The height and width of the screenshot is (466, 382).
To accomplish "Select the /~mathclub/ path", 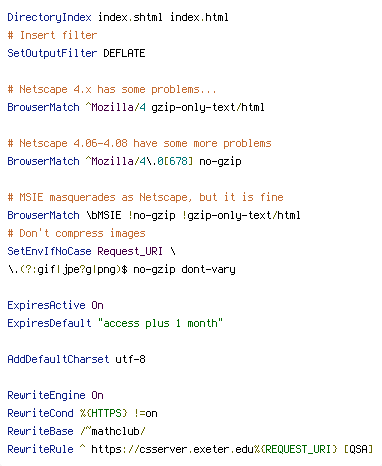I will tap(113, 431).
